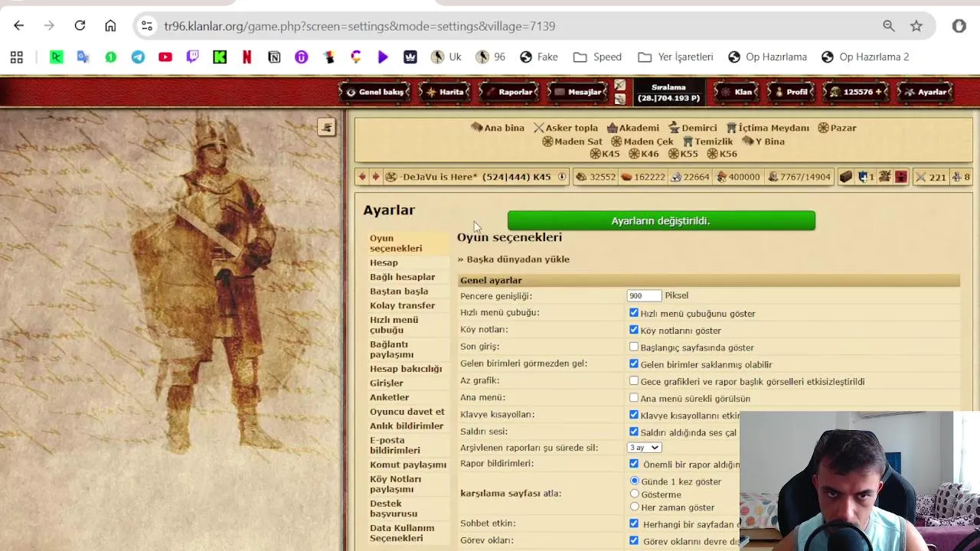
Task: Toggle Köy notlarını göster checkbox
Action: pyautogui.click(x=634, y=330)
